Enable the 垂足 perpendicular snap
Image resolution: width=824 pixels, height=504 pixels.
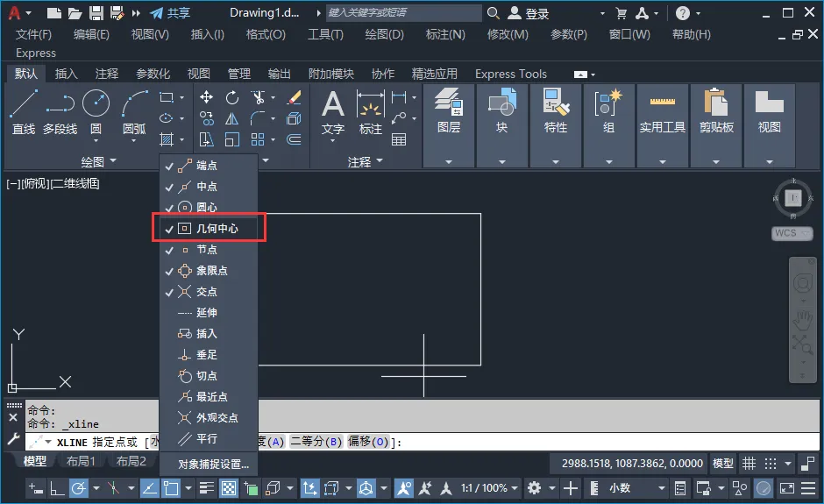210,355
